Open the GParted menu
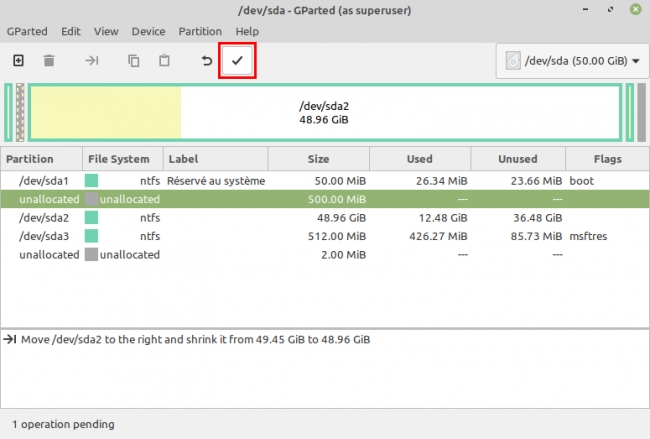 [x=27, y=32]
